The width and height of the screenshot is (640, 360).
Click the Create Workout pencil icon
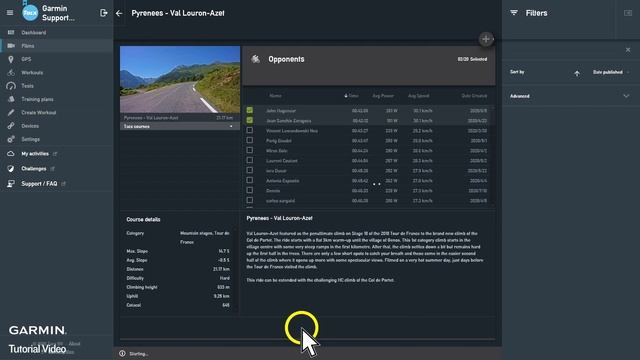tap(11, 113)
